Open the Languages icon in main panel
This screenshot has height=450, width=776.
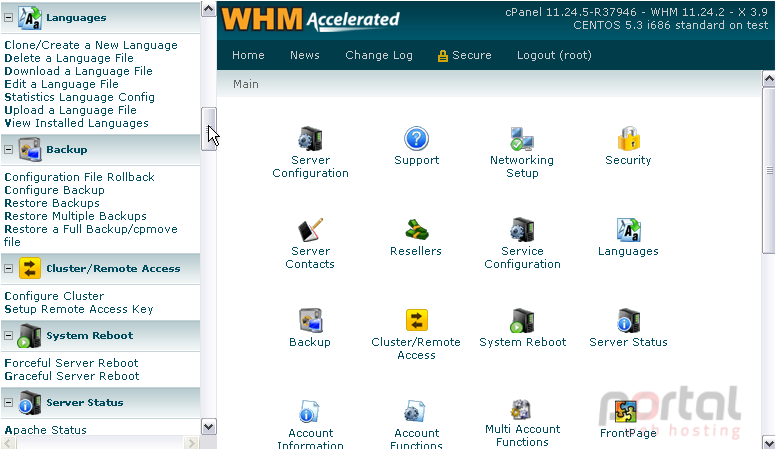[629, 230]
